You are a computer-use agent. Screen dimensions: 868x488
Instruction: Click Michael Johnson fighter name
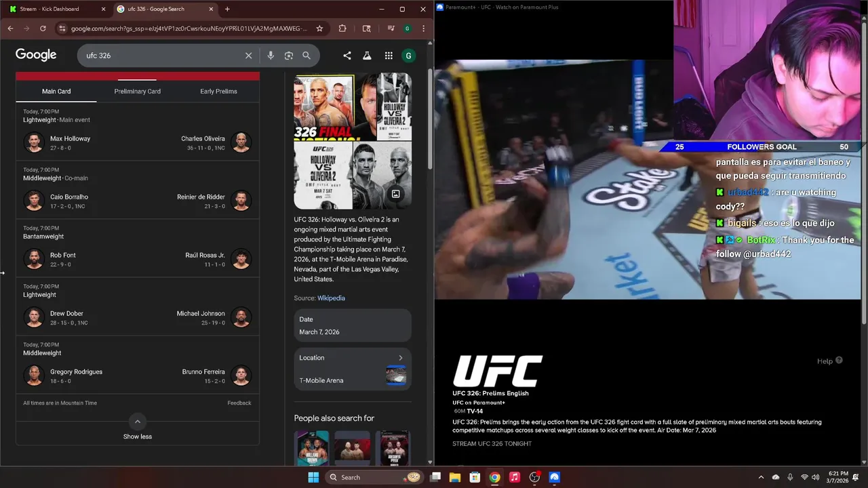point(201,314)
